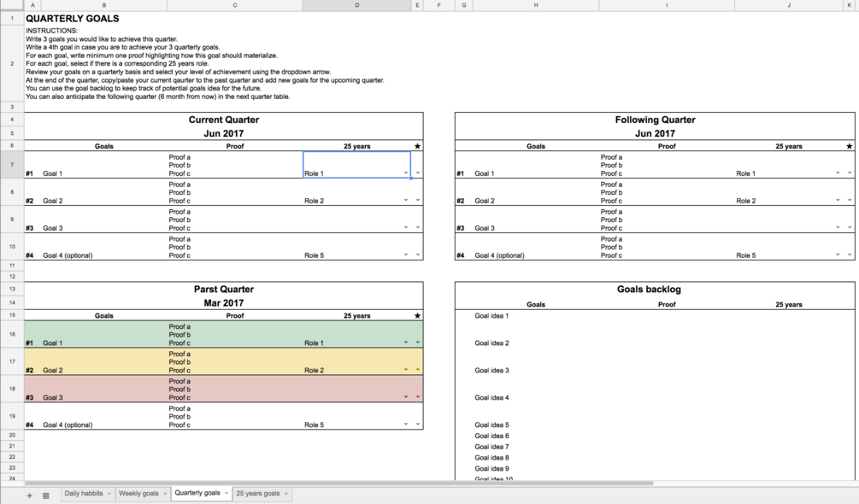Click the horizontal scrollbar at the bottom

click(339, 483)
